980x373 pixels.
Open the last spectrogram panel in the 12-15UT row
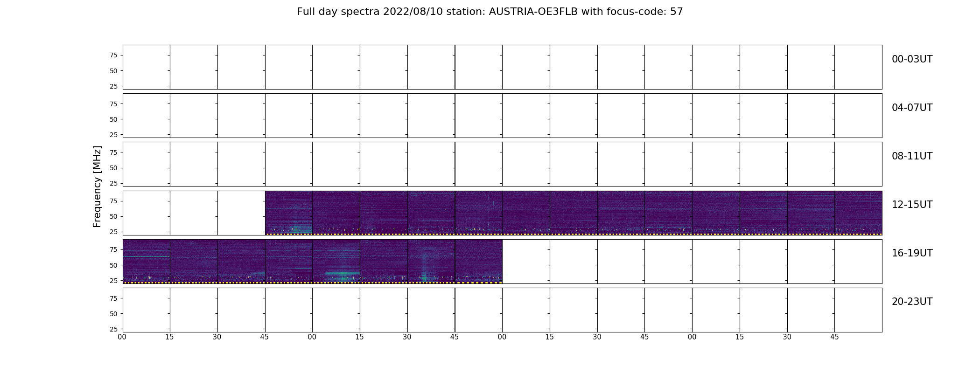coord(858,213)
